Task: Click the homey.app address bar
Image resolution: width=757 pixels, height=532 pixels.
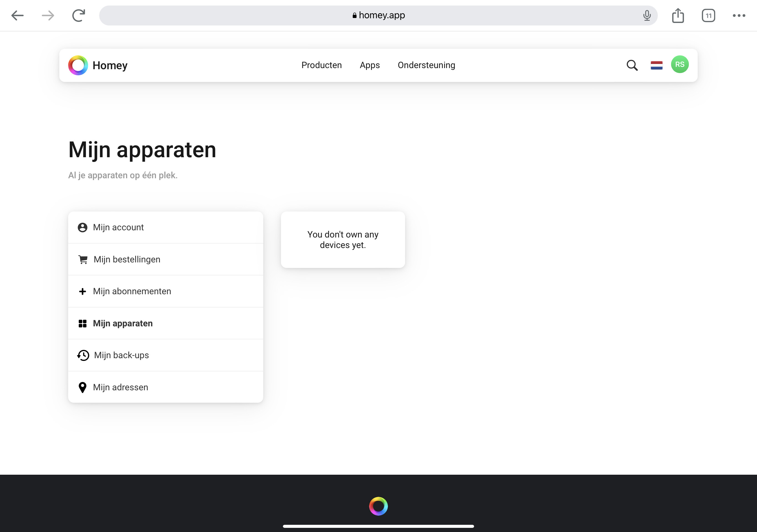Action: 378,16
